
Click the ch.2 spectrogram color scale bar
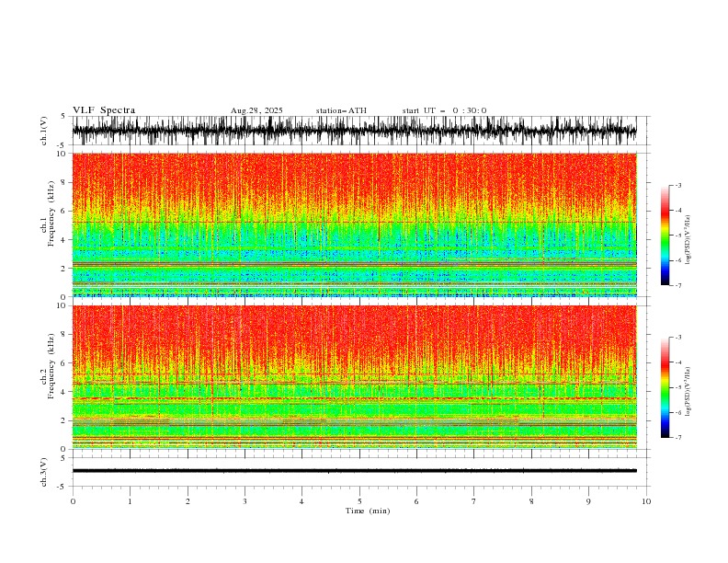pyautogui.click(x=665, y=387)
